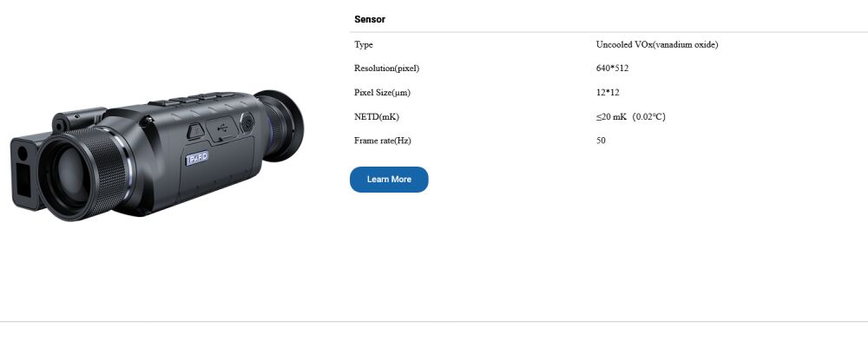Click the Uncooled VOx(vanadium oxide) value

point(657,44)
